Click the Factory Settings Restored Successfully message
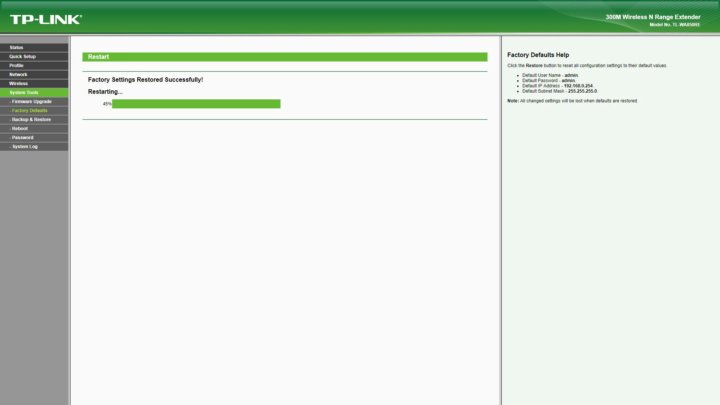This screenshot has height=405, width=720. pos(145,79)
